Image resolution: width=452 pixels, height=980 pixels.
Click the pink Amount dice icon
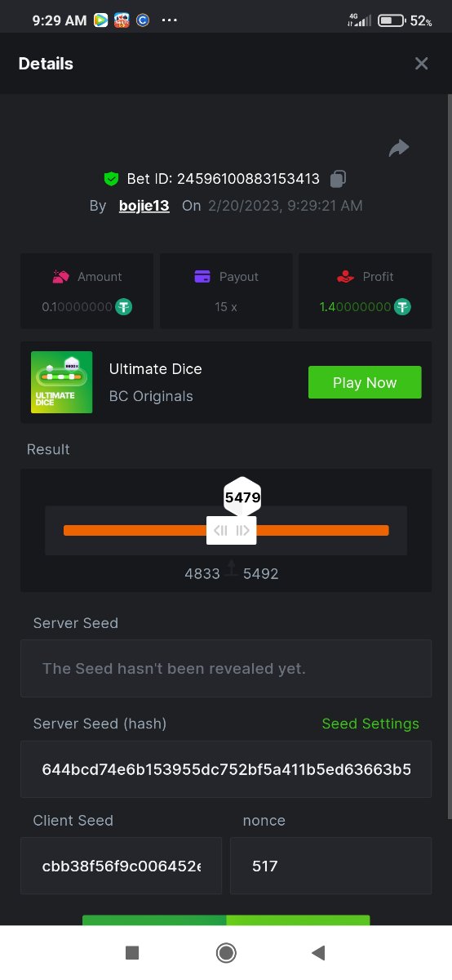pyautogui.click(x=61, y=277)
